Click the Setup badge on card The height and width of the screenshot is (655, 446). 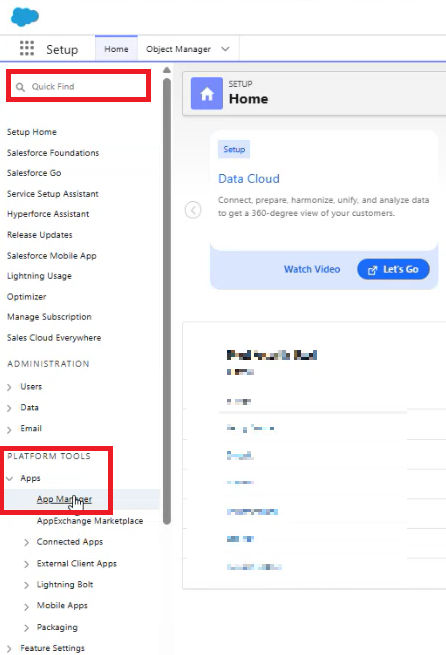point(234,150)
